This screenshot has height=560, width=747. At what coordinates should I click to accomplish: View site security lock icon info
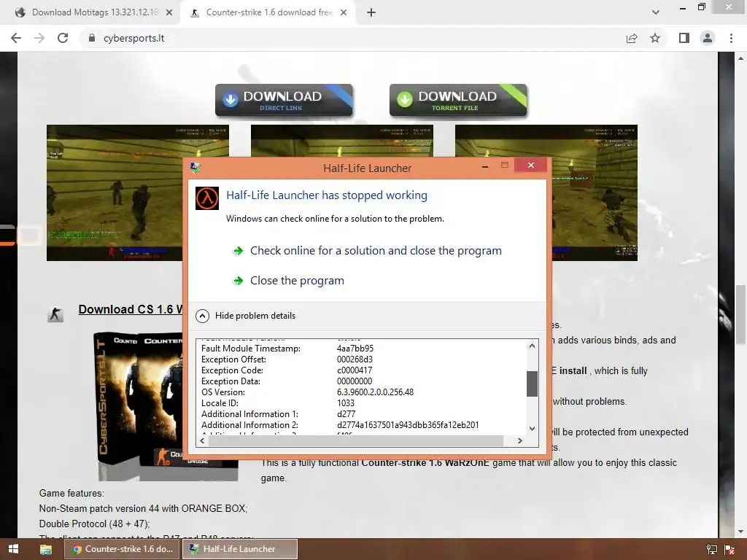click(92, 38)
